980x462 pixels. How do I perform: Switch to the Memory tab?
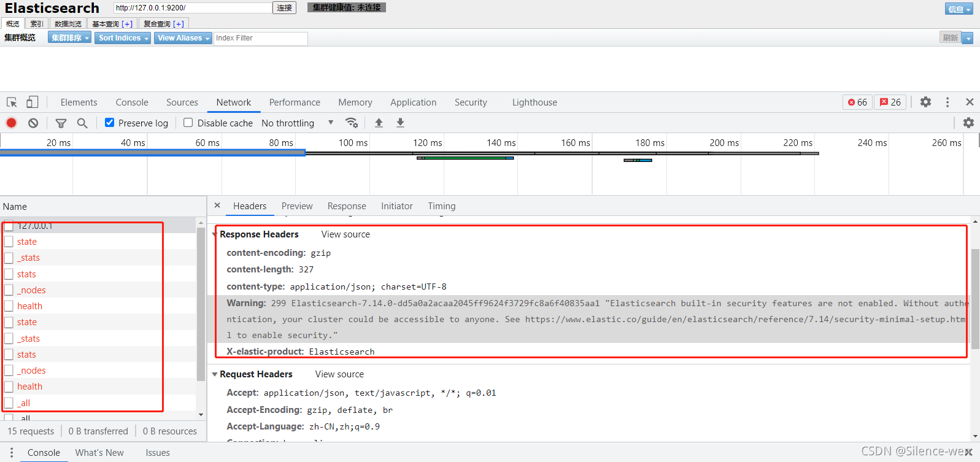click(x=355, y=102)
